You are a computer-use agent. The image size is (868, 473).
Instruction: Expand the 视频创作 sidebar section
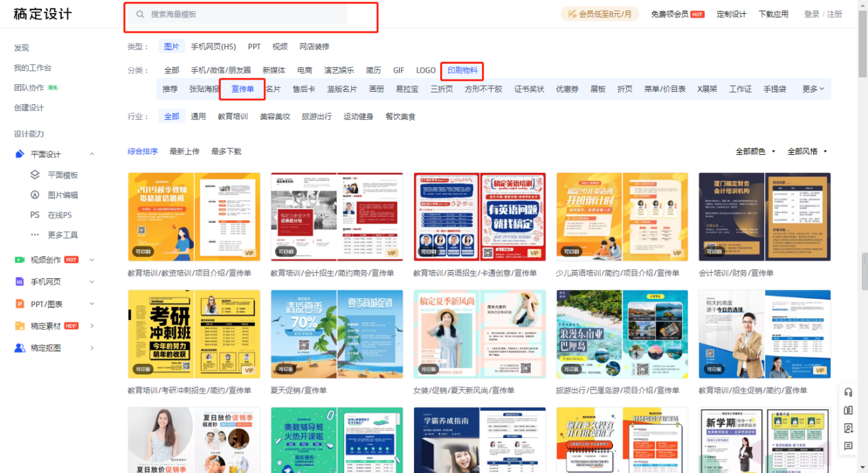point(92,260)
